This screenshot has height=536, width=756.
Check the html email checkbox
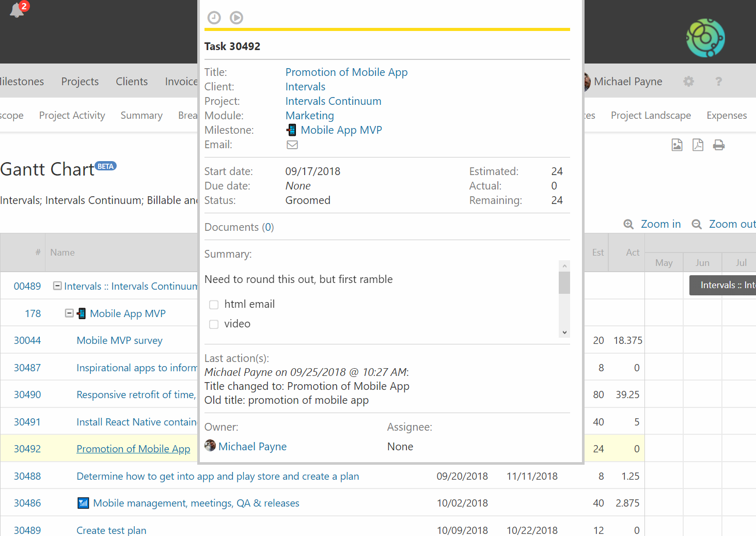214,305
